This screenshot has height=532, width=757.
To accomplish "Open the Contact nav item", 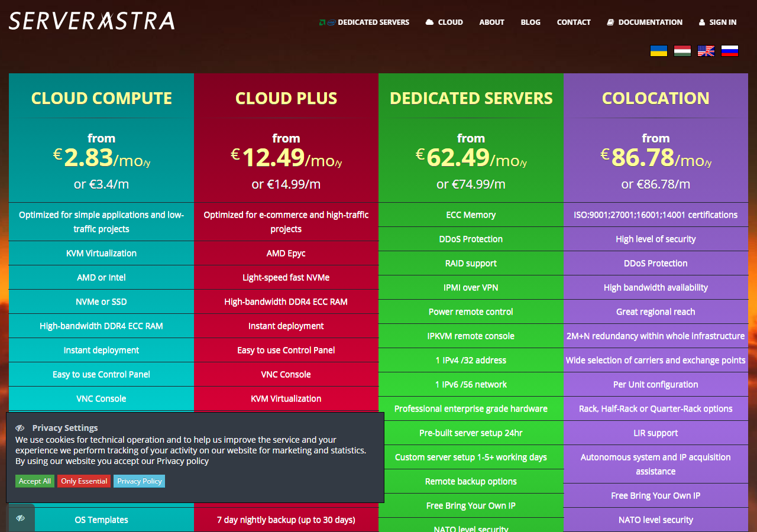I will tap(574, 22).
